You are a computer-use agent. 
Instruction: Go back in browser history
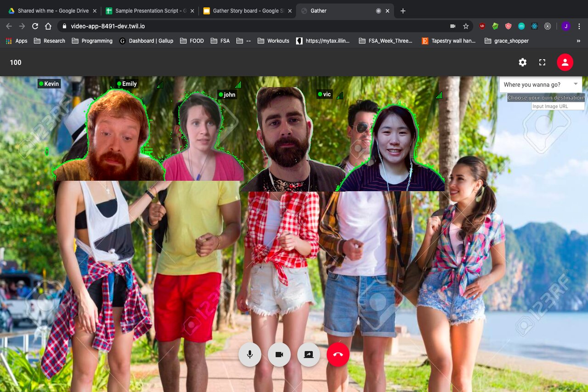pos(9,26)
